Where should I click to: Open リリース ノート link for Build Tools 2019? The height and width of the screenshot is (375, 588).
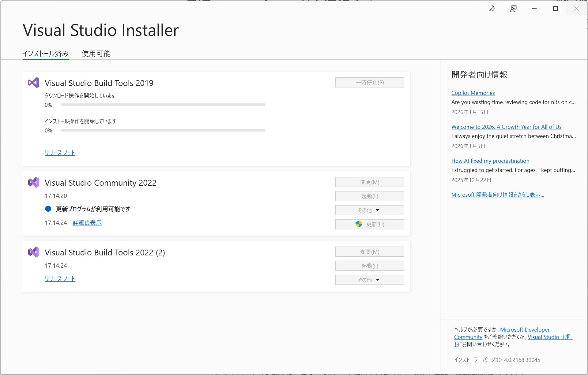tap(60, 153)
